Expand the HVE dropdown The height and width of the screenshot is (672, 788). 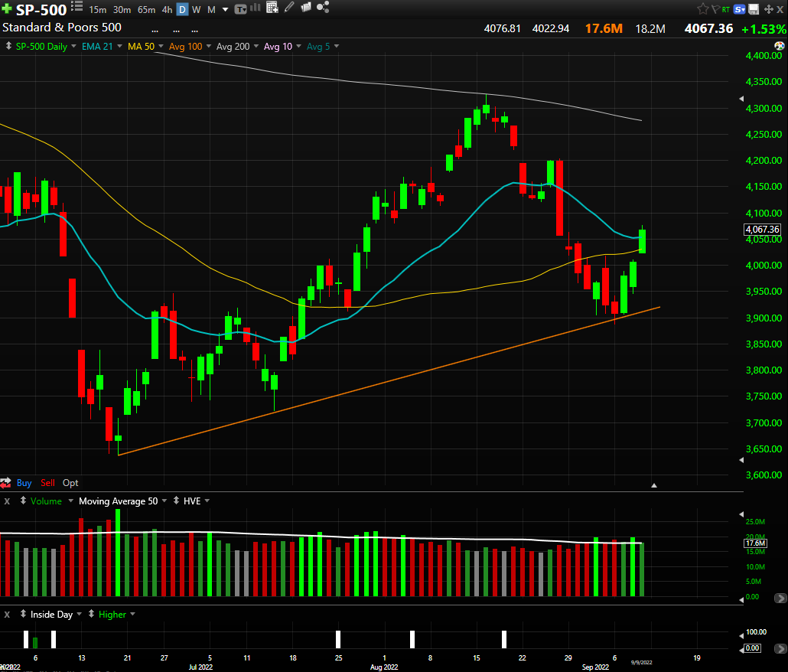(207, 501)
